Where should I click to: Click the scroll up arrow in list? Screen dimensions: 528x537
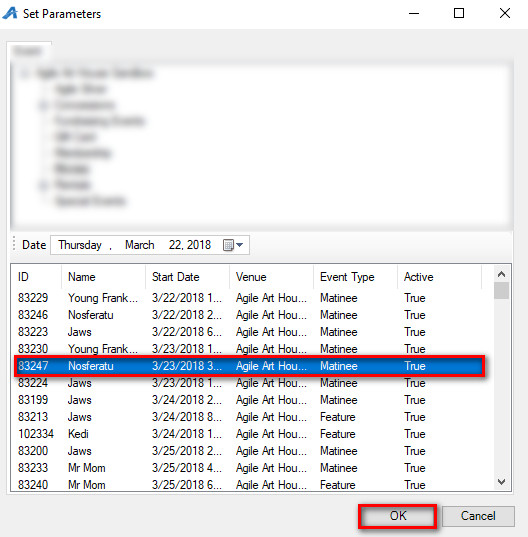[x=501, y=274]
